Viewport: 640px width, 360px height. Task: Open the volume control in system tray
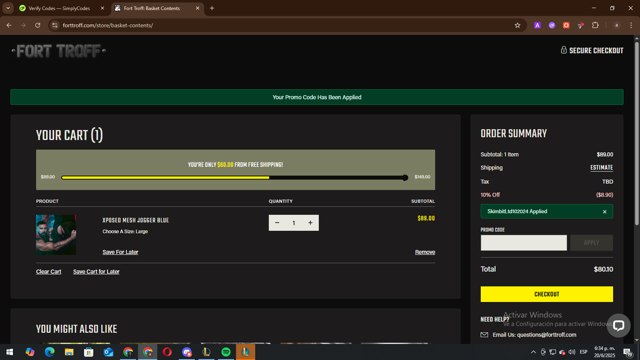click(x=572, y=352)
